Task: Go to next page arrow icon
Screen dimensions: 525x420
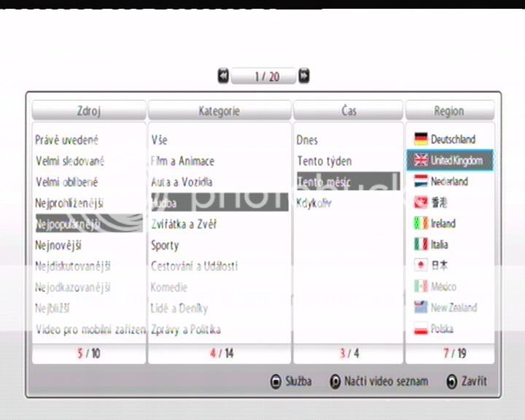Action: pos(304,76)
